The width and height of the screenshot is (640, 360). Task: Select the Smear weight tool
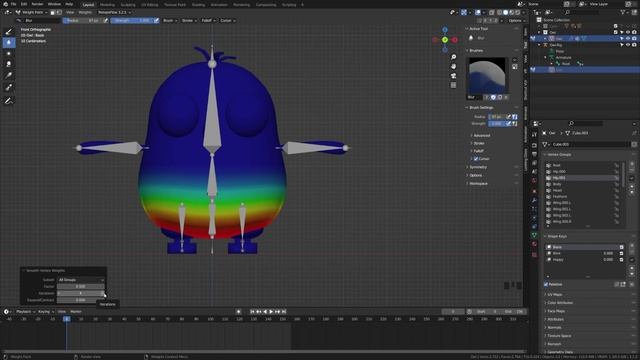click(9, 64)
